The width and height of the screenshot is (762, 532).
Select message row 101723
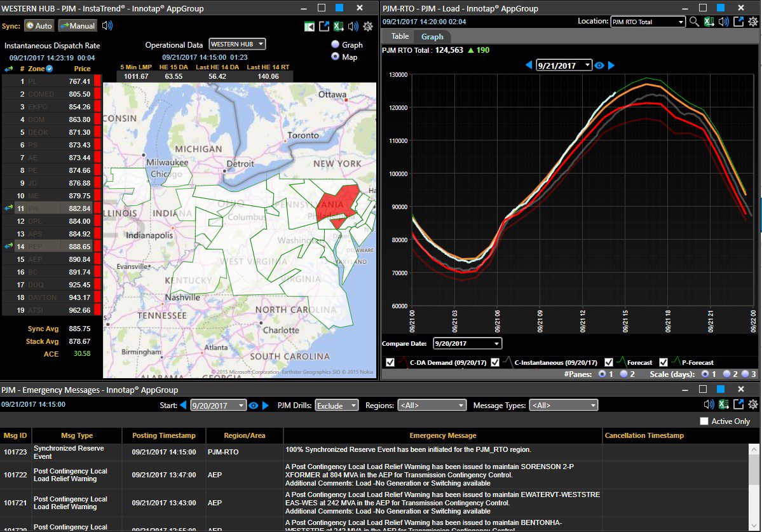pos(374,452)
